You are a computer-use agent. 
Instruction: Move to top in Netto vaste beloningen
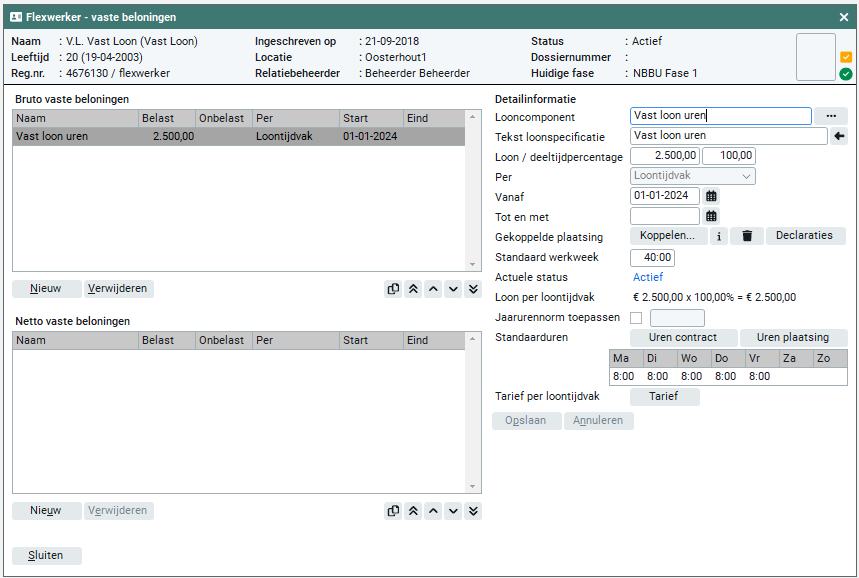click(x=413, y=511)
